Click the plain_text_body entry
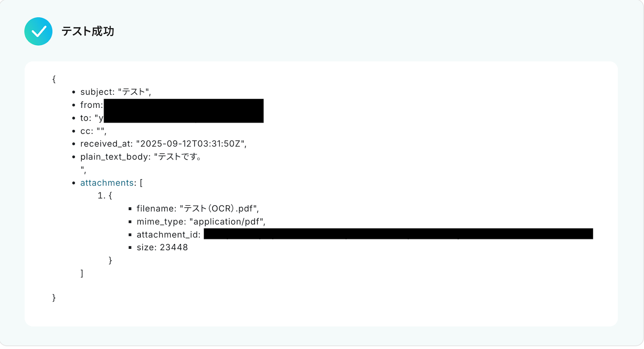This screenshot has width=644, height=349. (x=140, y=157)
